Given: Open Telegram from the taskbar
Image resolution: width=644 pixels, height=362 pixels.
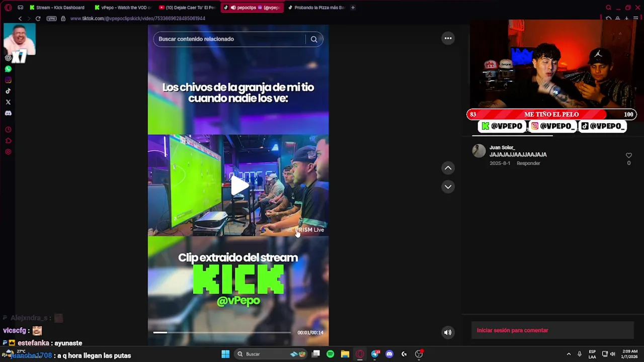Looking at the screenshot, I should click(375, 354).
